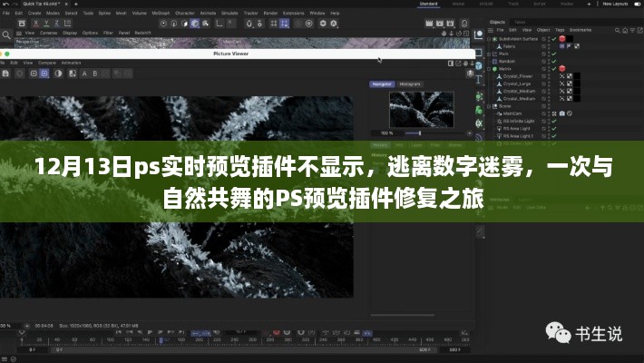Play the animation in the timeline
The image size is (644, 363).
[x=150, y=332]
